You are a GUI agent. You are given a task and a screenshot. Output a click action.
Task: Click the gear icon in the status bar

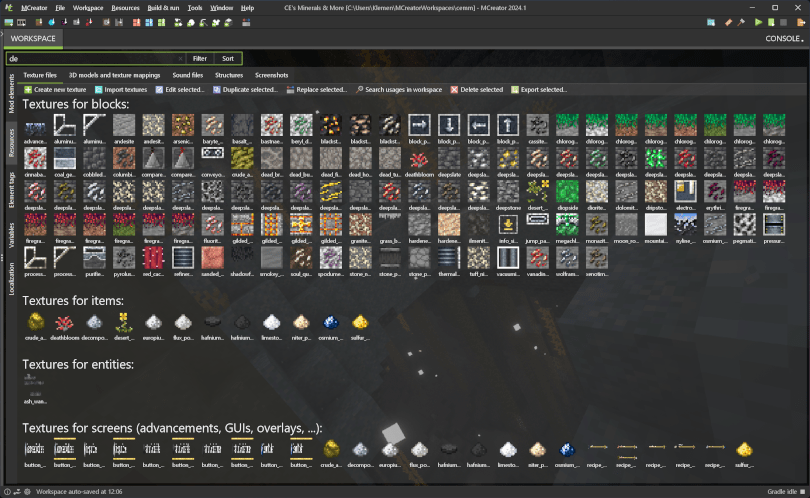27,492
